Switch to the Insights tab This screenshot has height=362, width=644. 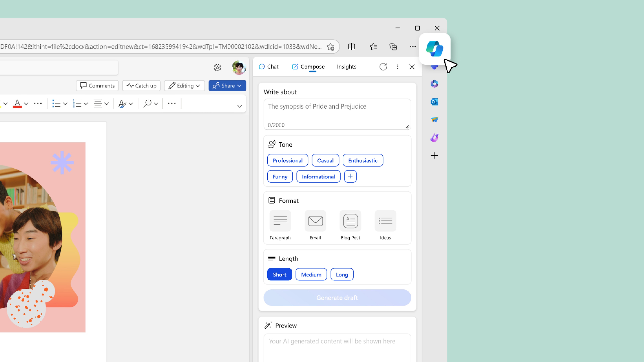[x=346, y=66]
